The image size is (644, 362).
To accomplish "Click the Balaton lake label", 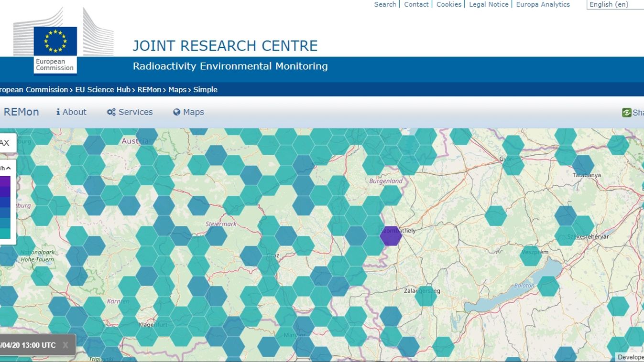I will click(x=524, y=286).
